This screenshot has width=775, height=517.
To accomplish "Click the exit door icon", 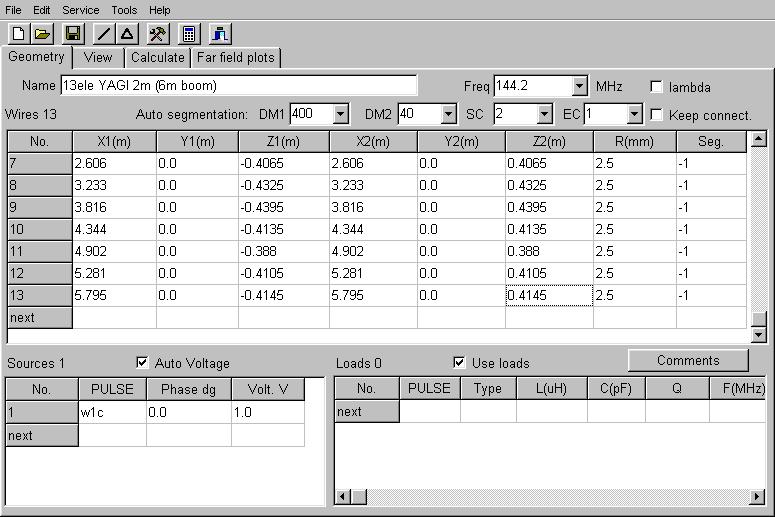I will click(220, 34).
